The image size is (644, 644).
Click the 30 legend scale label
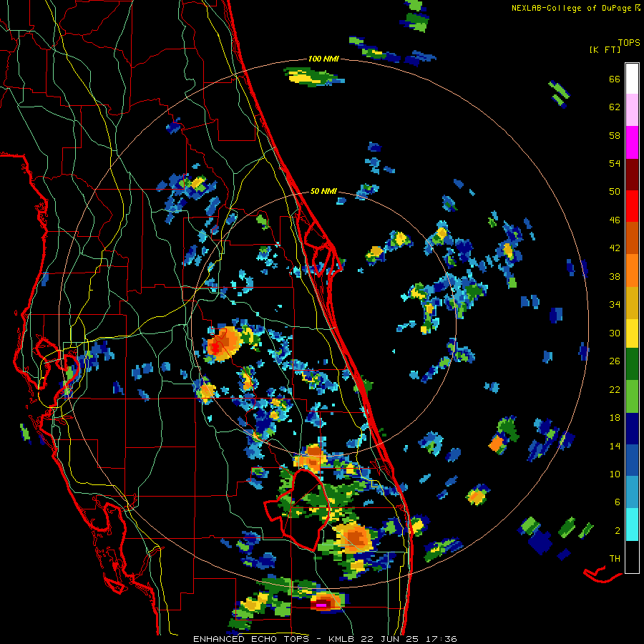click(x=615, y=333)
